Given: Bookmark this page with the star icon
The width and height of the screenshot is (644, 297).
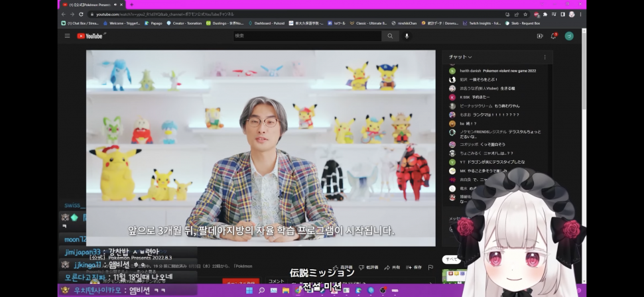Looking at the screenshot, I should click(x=525, y=15).
